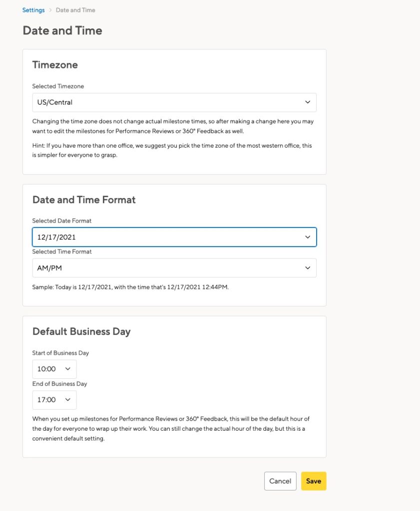
Task: Open the time format selector showing AM/PM
Action: click(174, 268)
